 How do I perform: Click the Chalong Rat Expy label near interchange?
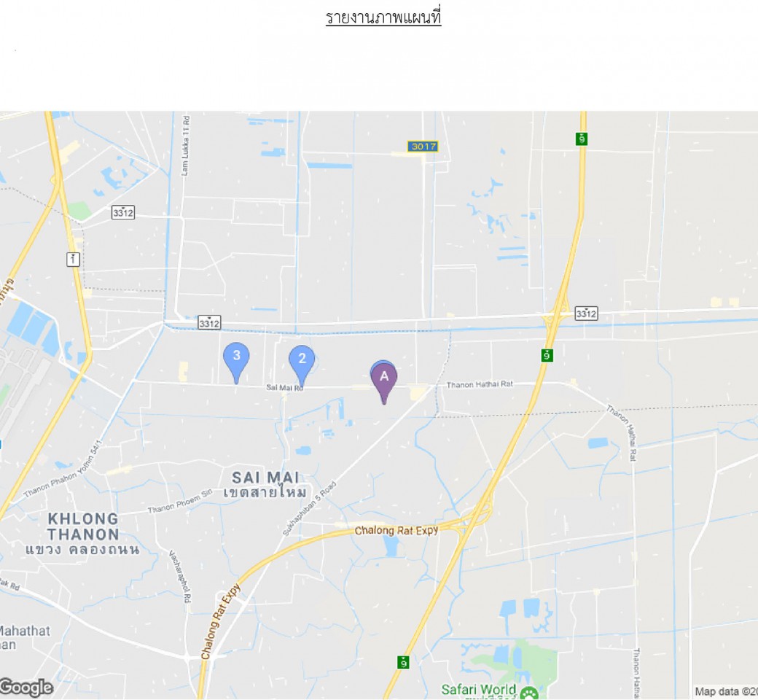(x=396, y=530)
